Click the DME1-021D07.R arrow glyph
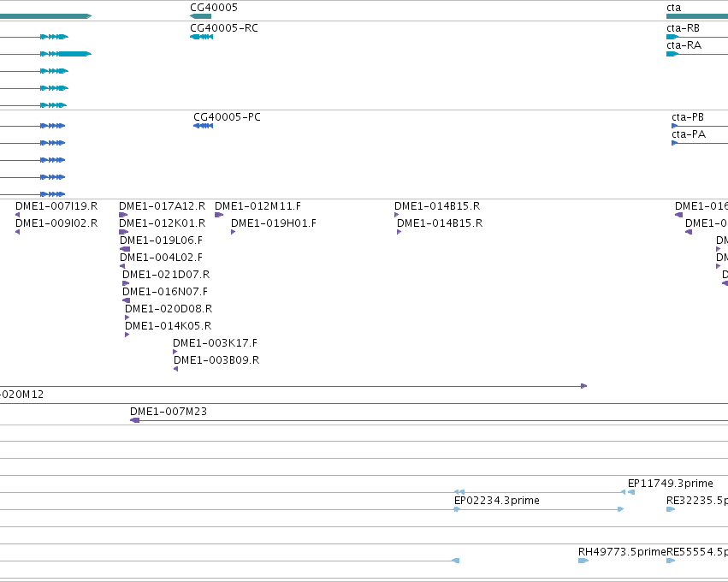Image resolution: width=728 pixels, height=582 pixels. [126, 283]
